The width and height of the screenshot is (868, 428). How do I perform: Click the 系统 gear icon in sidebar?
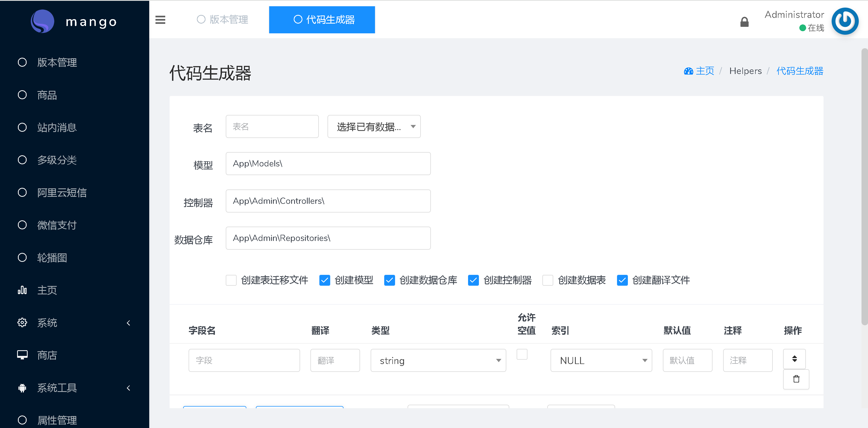(x=22, y=322)
